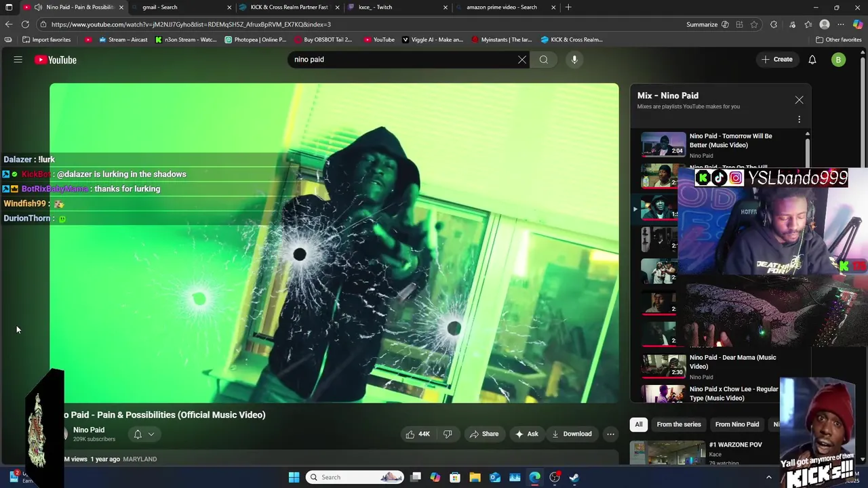Open the Copilot sidebar icon

858,24
